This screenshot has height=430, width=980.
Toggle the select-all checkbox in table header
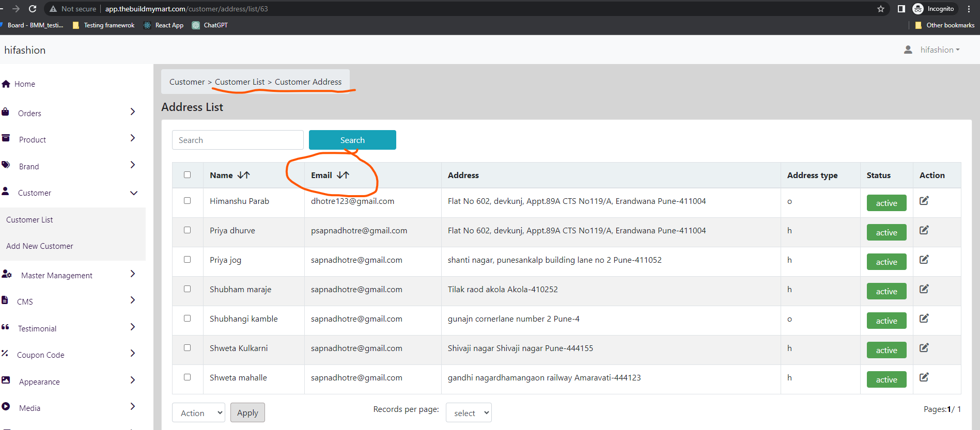click(x=187, y=174)
